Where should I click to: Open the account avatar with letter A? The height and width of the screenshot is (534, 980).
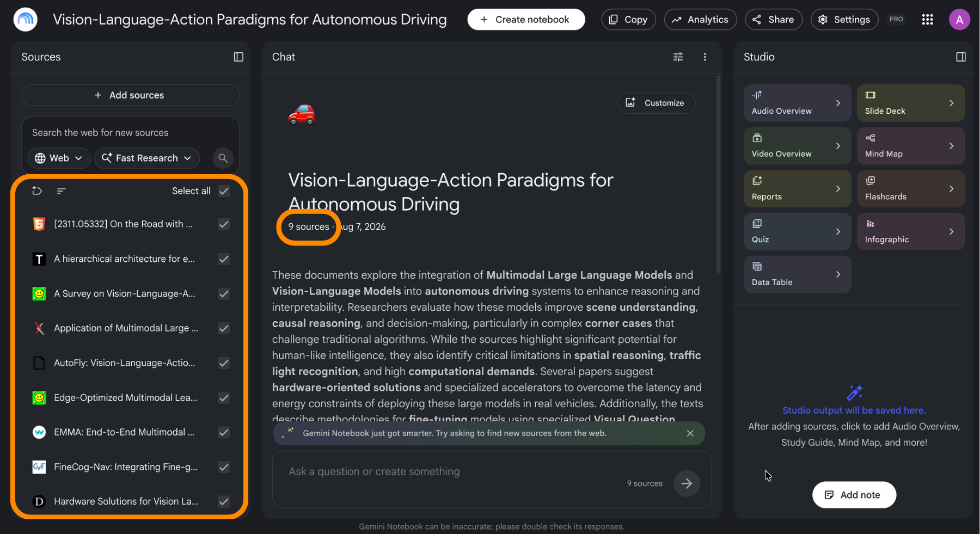(959, 20)
